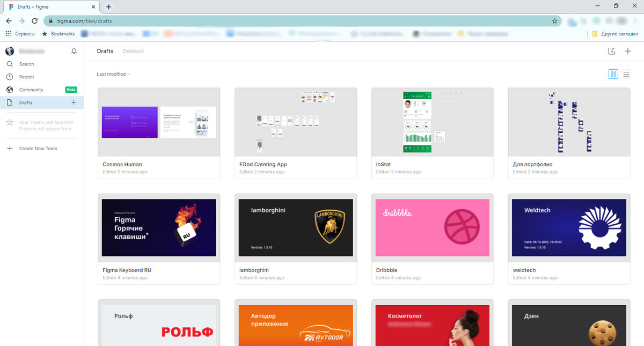This screenshot has width=644, height=346.
Task: Click the plus icon for Create New Team
Action: tap(9, 149)
